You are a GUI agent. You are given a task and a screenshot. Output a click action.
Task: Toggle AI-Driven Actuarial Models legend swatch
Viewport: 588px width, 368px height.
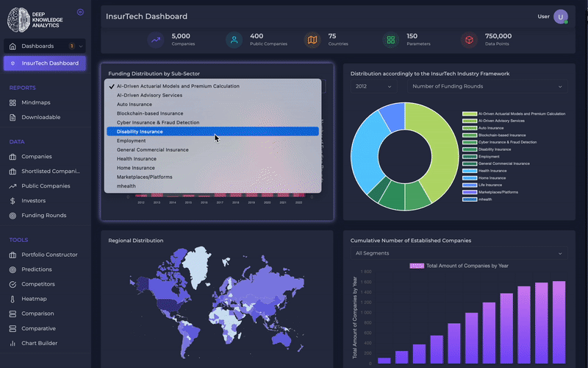(470, 114)
